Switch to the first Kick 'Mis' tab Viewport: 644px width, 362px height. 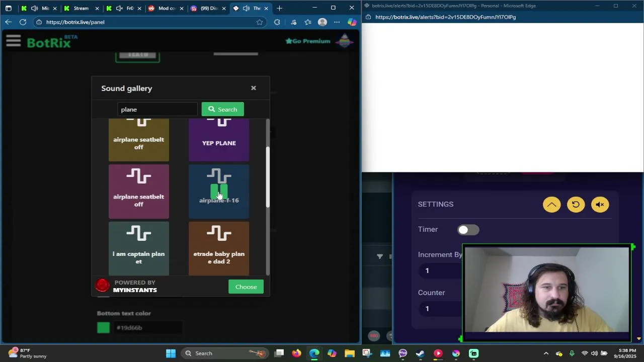pyautogui.click(x=38, y=8)
